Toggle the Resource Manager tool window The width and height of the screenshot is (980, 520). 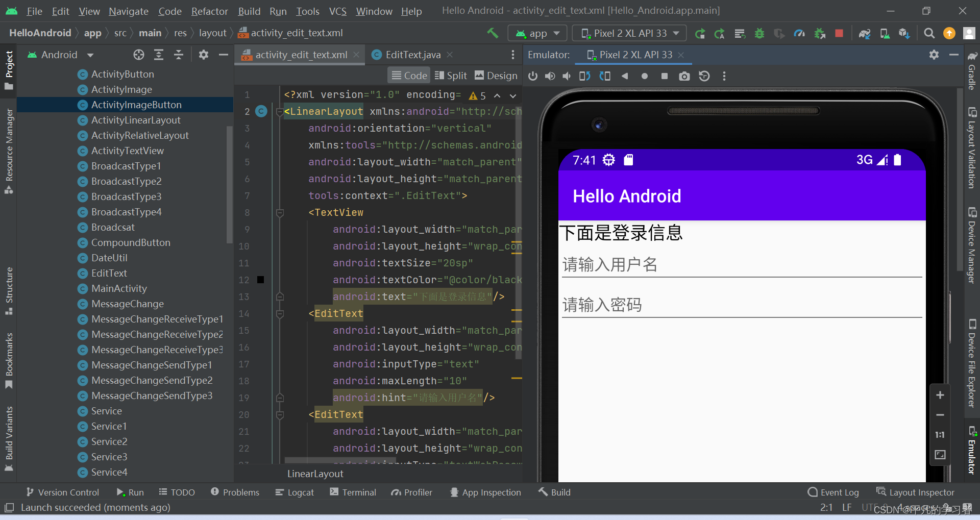9,151
